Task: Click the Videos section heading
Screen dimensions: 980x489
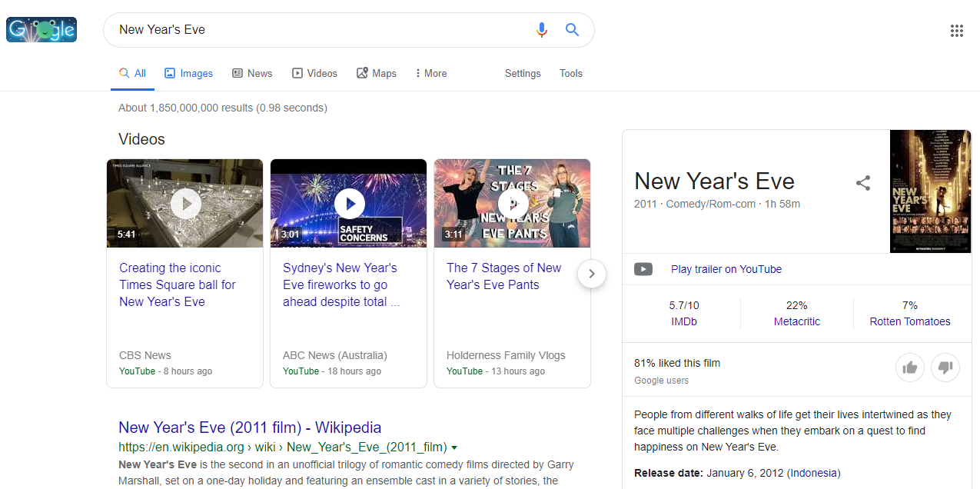Action: click(x=141, y=139)
